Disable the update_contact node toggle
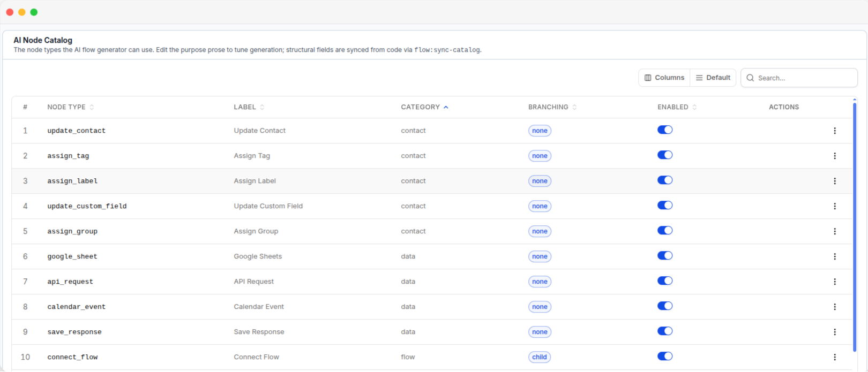The height and width of the screenshot is (372, 868). point(665,130)
